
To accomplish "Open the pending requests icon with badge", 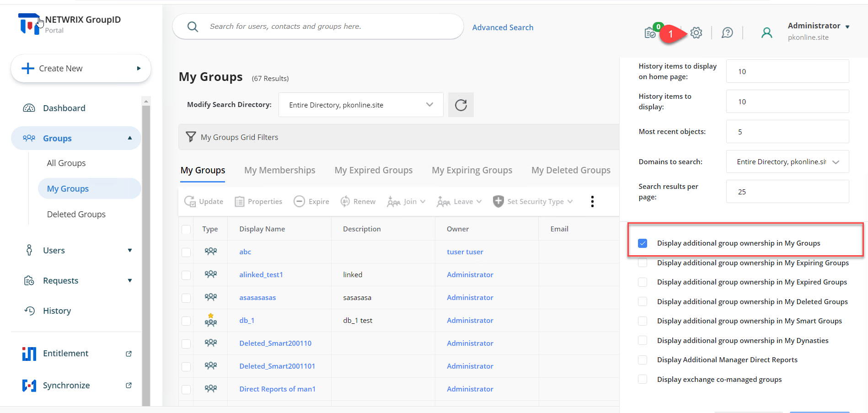I will (x=650, y=32).
